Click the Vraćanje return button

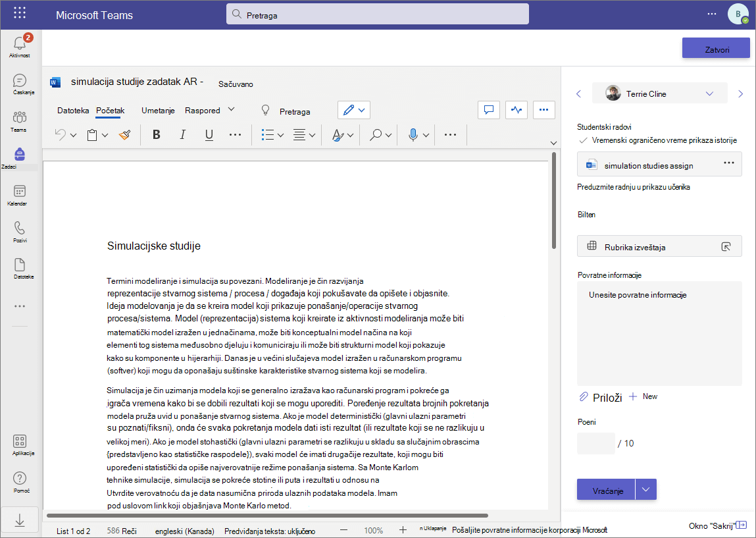(606, 490)
